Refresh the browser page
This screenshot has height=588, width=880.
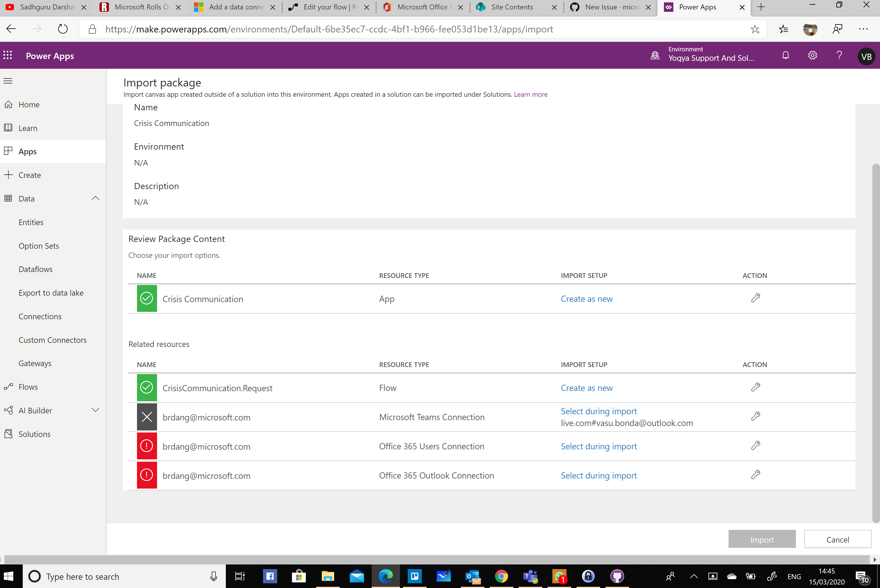click(x=63, y=29)
